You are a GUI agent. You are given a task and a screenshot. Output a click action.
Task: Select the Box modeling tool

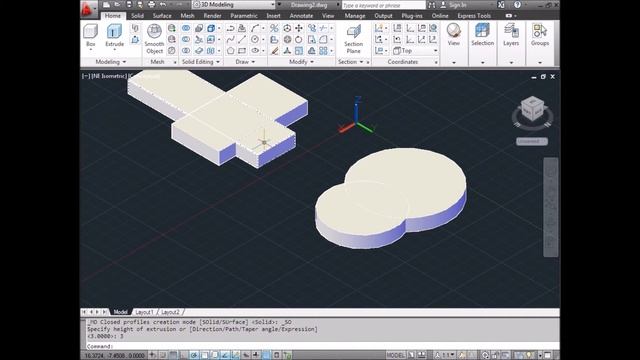(90, 36)
